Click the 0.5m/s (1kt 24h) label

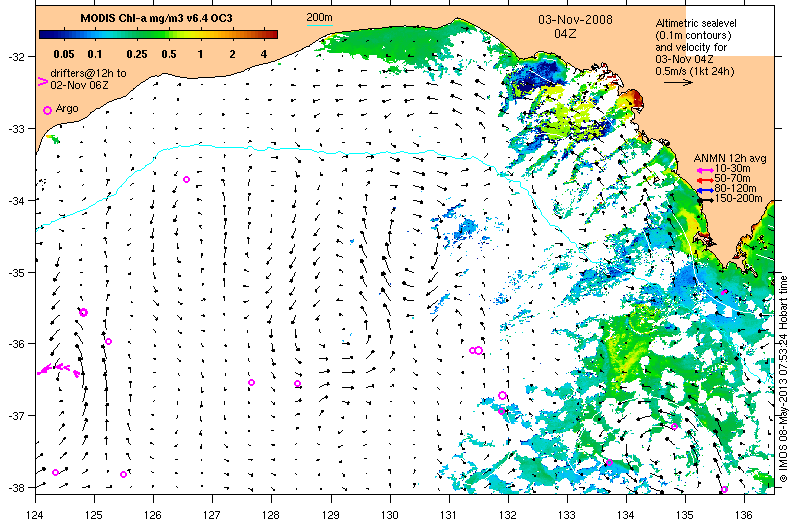coord(695,71)
